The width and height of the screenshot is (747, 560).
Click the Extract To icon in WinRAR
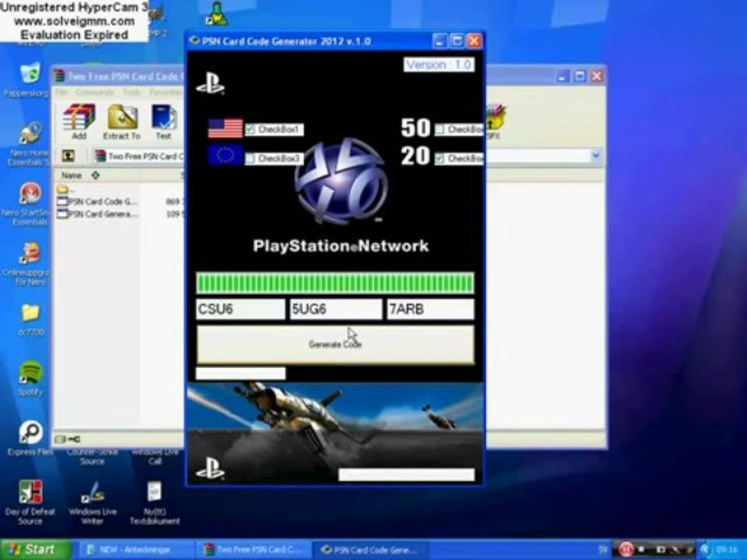(x=122, y=117)
